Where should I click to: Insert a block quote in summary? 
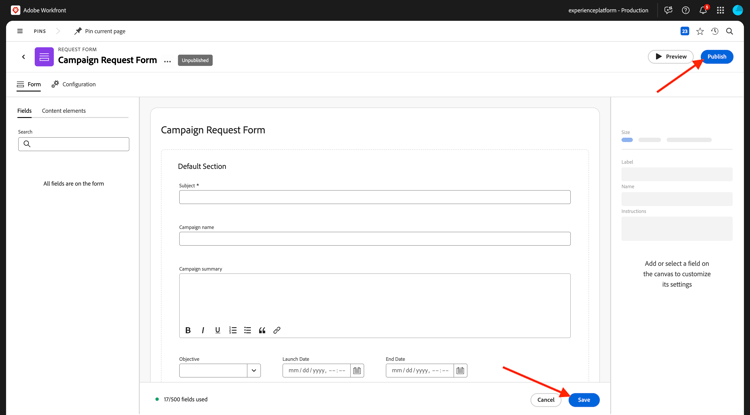pyautogui.click(x=262, y=330)
